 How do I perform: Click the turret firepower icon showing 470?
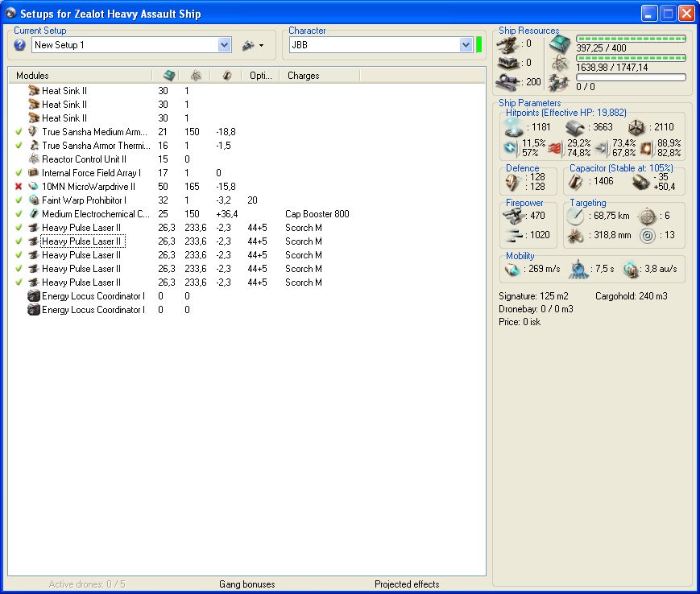[x=514, y=216]
